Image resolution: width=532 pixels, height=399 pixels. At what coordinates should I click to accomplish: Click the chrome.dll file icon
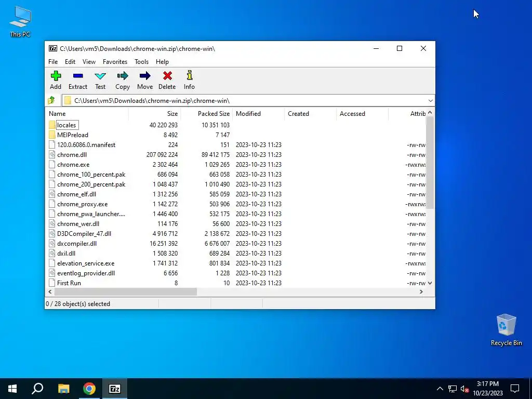52,155
